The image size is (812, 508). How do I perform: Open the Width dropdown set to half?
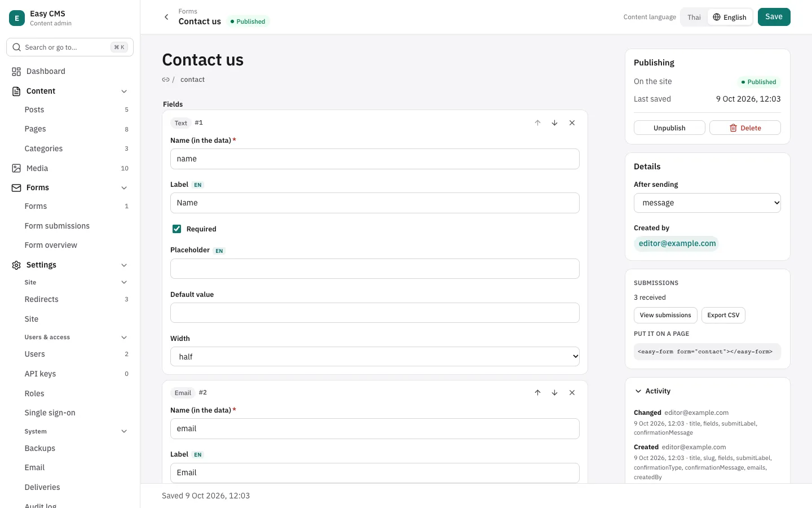tap(374, 357)
